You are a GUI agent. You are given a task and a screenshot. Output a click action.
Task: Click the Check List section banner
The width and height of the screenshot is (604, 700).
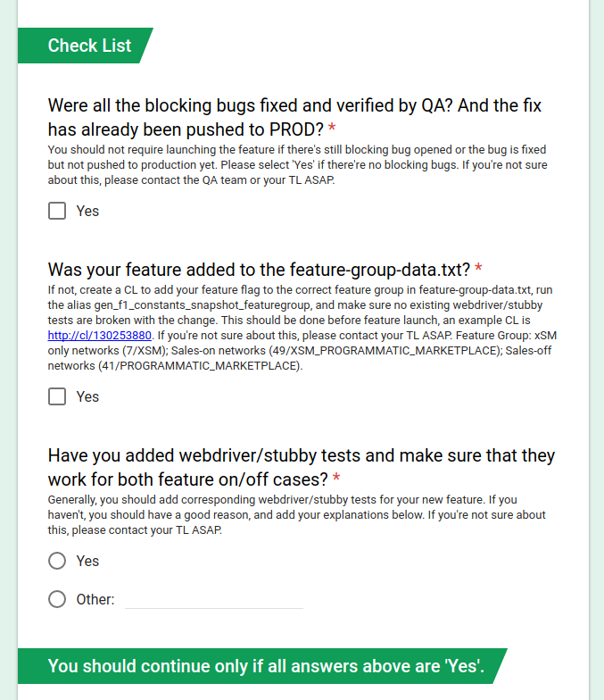click(86, 46)
